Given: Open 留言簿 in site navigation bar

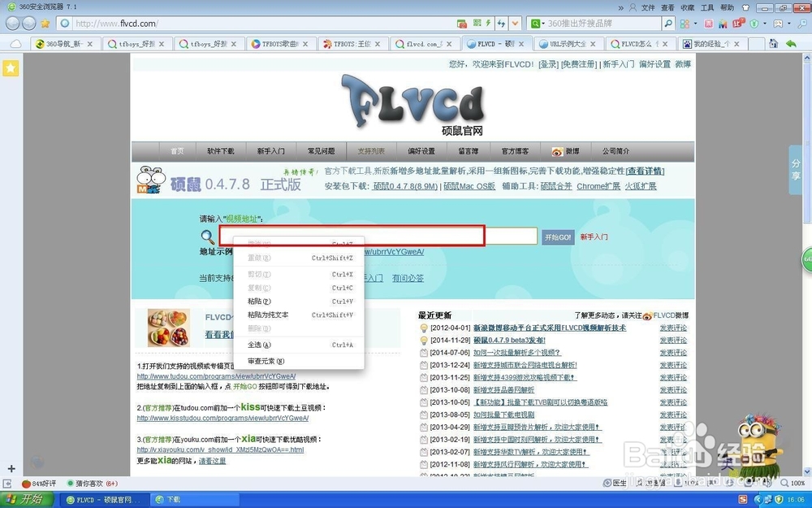Looking at the screenshot, I should 469,151.
